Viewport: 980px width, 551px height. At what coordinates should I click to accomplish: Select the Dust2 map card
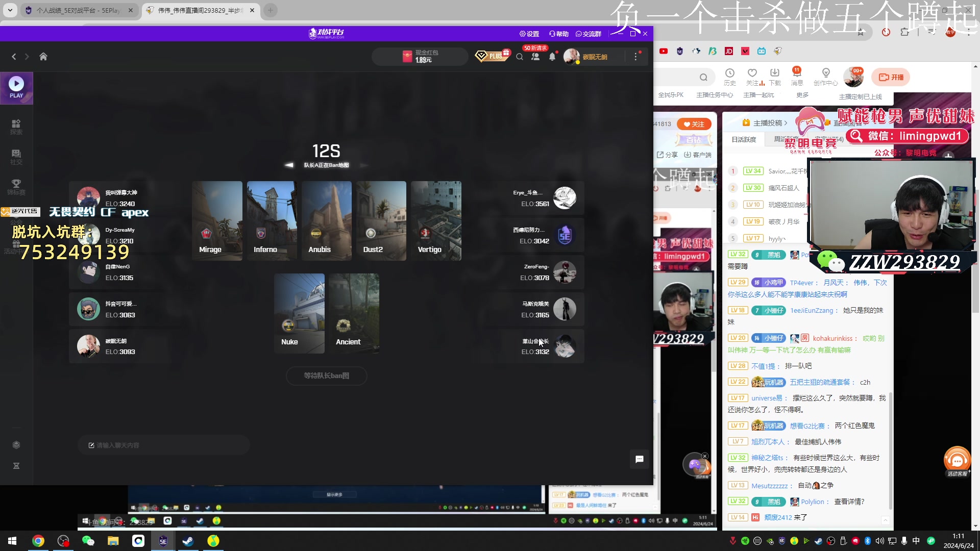tap(381, 221)
